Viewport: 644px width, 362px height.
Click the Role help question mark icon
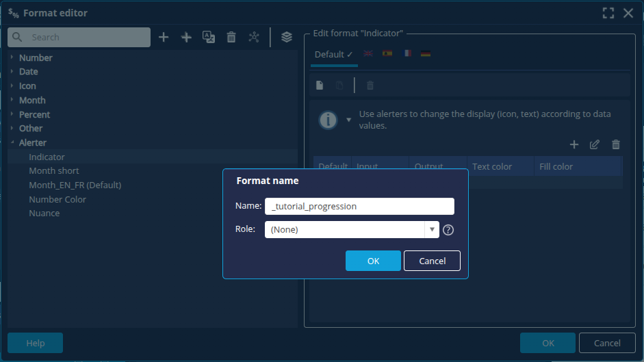tap(448, 230)
